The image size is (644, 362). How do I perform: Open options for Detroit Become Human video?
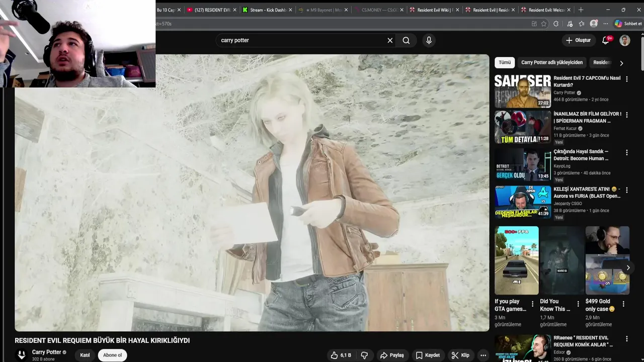(x=626, y=152)
